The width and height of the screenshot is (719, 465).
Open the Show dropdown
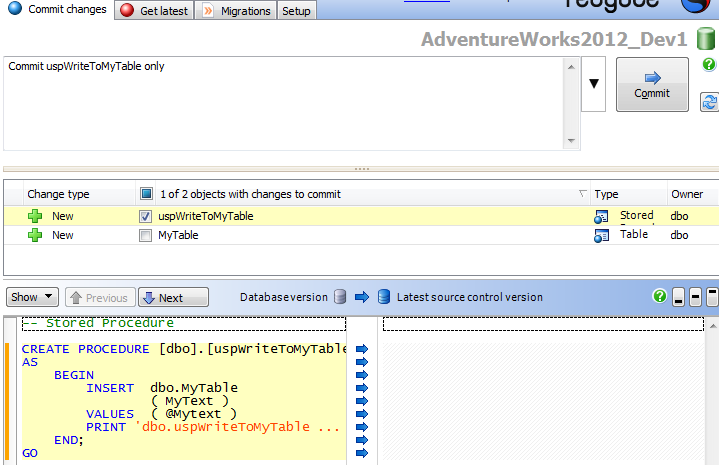click(x=32, y=297)
